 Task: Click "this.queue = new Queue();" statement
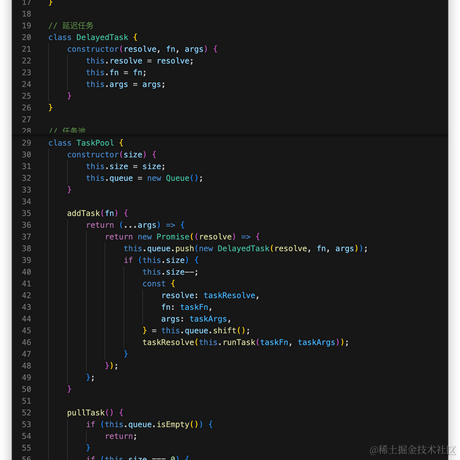pyautogui.click(x=144, y=178)
